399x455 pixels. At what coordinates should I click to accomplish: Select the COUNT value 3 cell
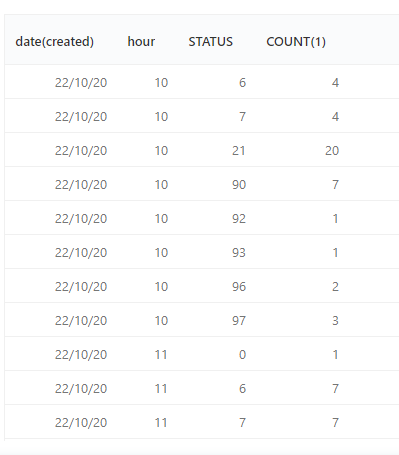coord(335,321)
